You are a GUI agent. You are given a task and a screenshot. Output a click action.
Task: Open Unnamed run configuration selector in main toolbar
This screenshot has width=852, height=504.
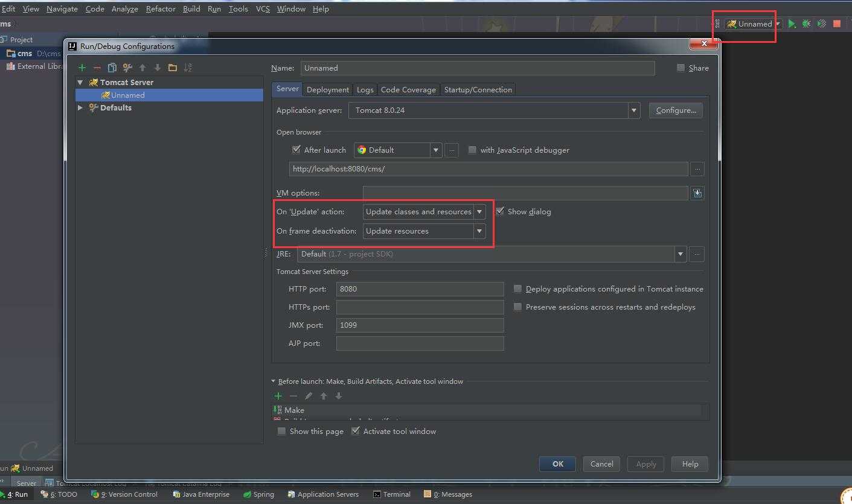pyautogui.click(x=754, y=24)
